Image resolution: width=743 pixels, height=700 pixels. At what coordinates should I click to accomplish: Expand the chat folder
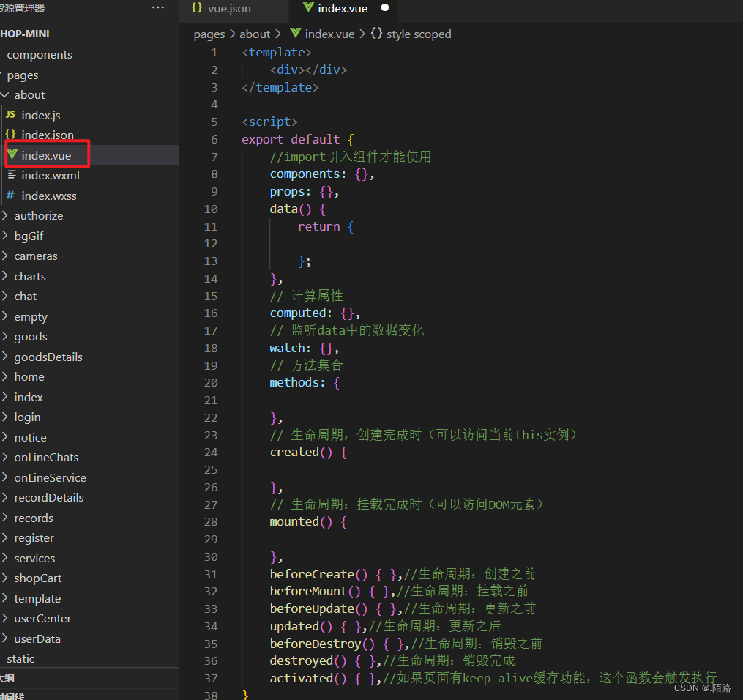pyautogui.click(x=4, y=297)
